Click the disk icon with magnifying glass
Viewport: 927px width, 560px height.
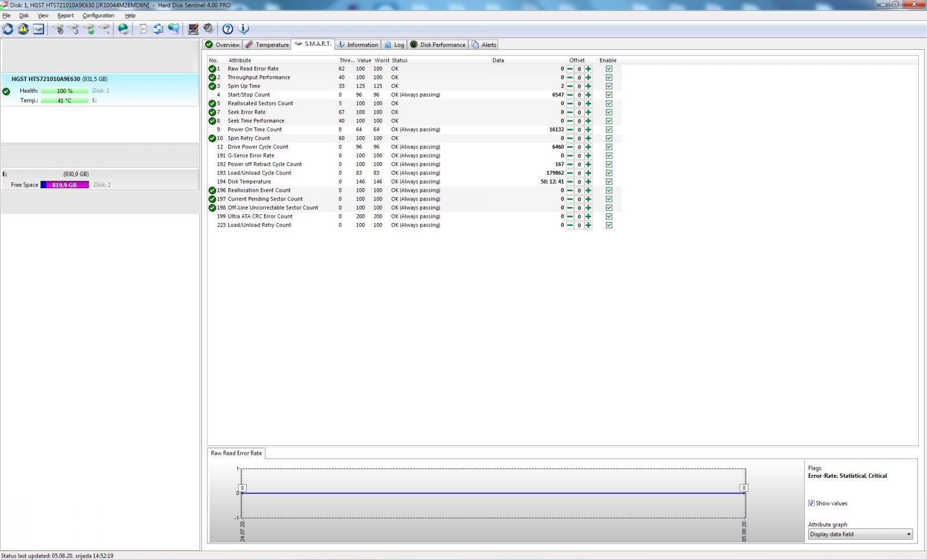104,28
